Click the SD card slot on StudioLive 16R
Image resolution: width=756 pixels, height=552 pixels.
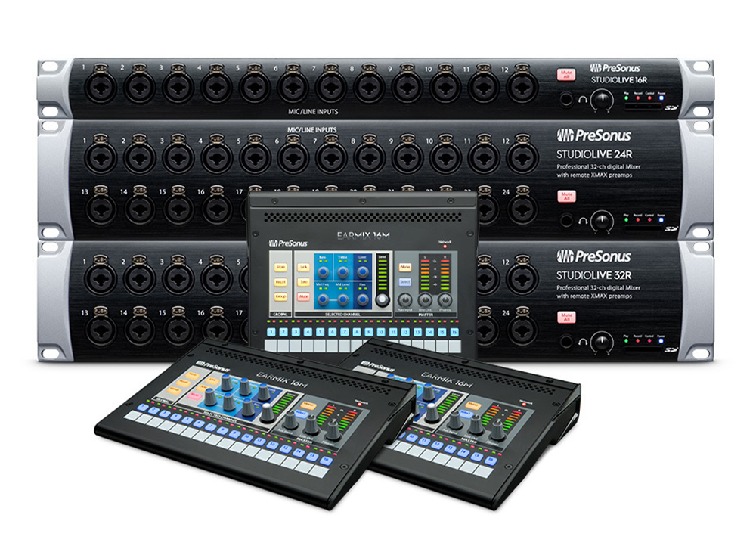click(x=644, y=107)
